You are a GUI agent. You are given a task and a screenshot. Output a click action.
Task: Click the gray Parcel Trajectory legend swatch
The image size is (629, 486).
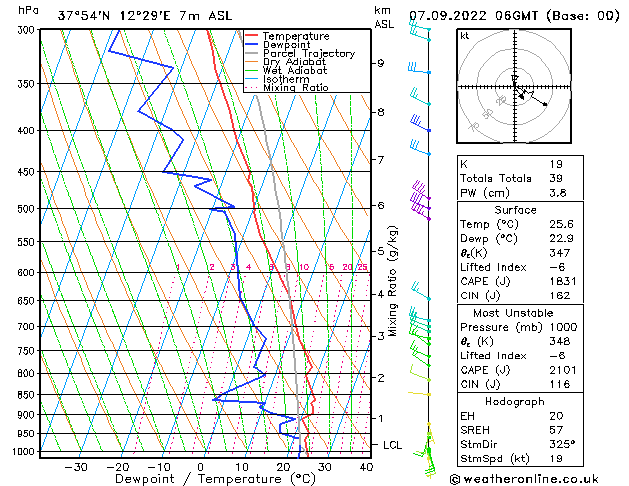(x=252, y=53)
